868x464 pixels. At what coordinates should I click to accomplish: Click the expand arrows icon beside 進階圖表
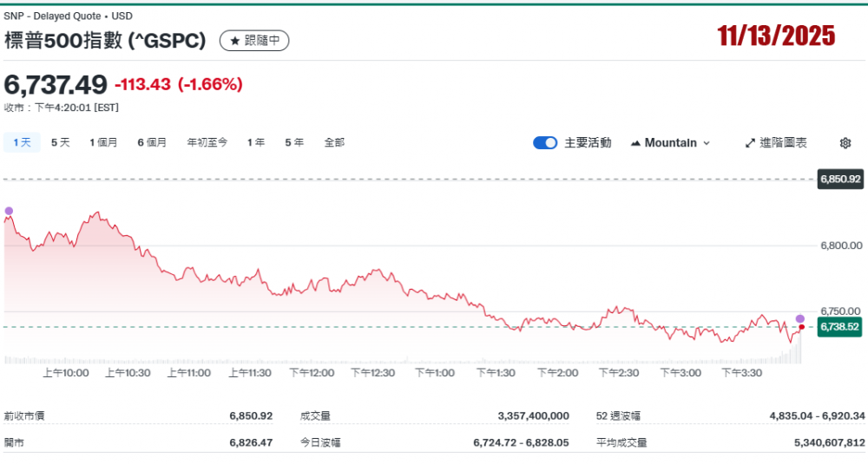coord(750,143)
